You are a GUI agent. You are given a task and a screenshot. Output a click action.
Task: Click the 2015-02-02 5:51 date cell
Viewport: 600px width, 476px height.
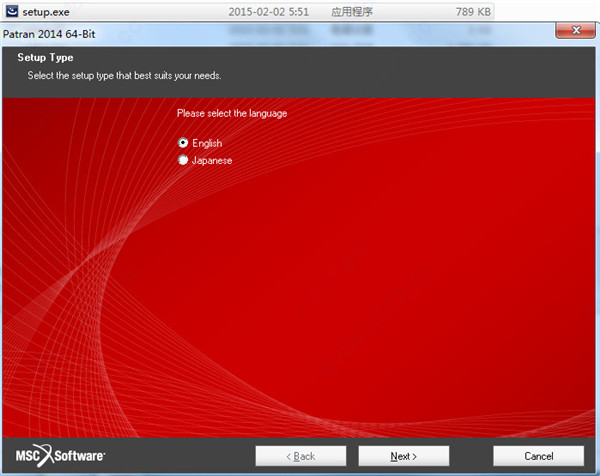click(x=269, y=12)
